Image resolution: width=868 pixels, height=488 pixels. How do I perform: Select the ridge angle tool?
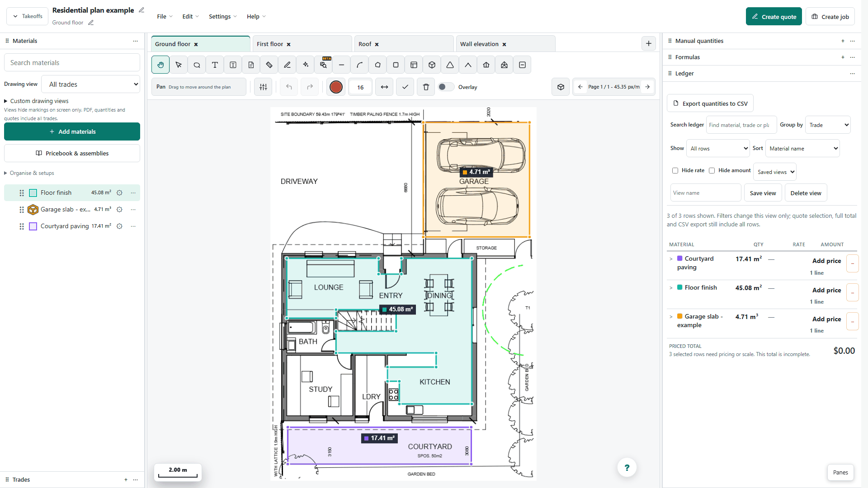(468, 65)
